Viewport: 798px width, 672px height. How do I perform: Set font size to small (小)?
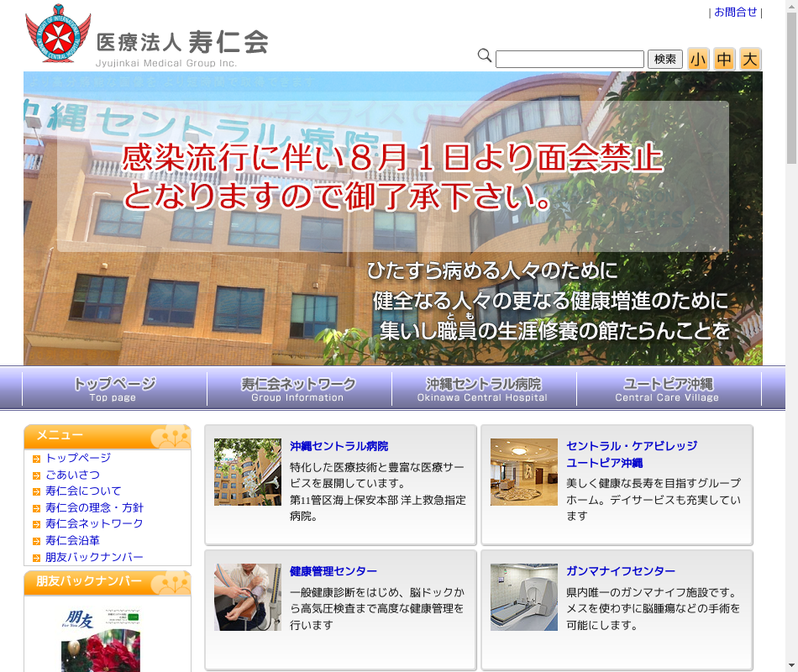pyautogui.click(x=698, y=59)
